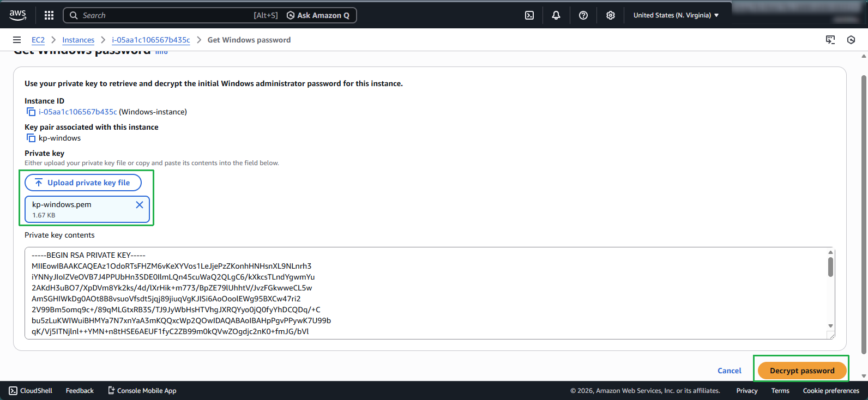The width and height of the screenshot is (868, 400).
Task: Launch CloudShell from top bar icon
Action: (x=529, y=15)
